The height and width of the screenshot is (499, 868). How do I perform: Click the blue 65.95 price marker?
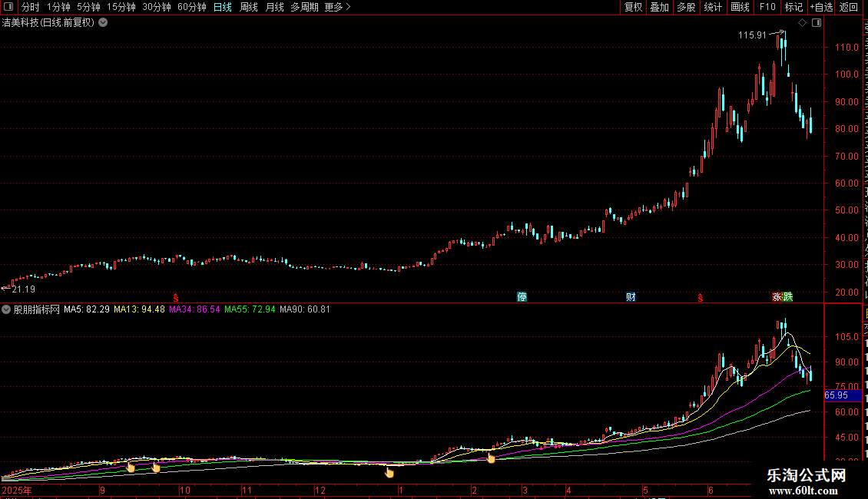point(843,395)
